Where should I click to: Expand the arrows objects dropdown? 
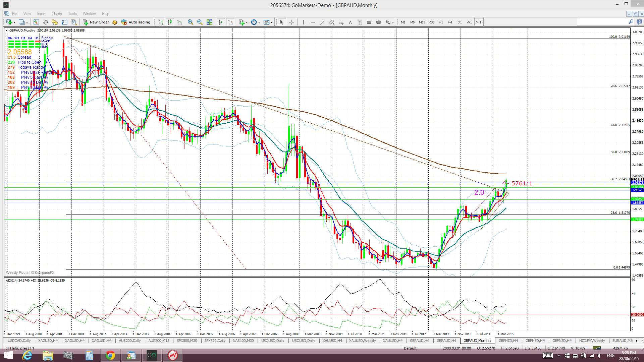393,22
